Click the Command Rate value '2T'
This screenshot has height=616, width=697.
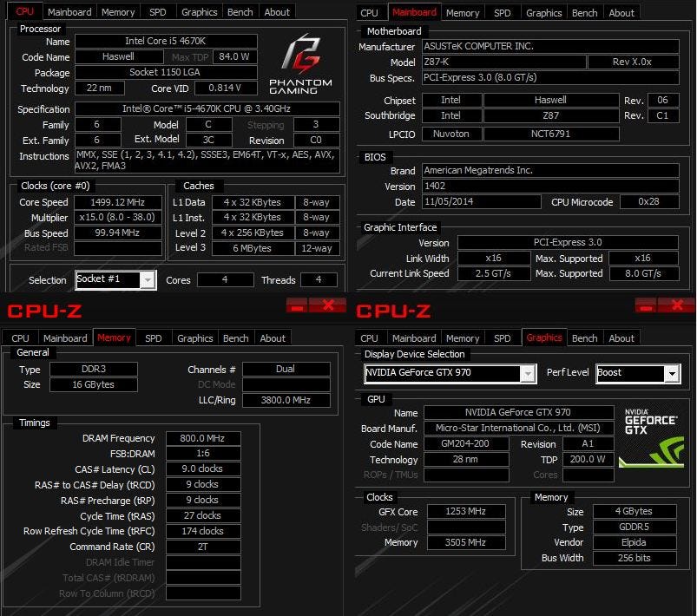pos(203,547)
